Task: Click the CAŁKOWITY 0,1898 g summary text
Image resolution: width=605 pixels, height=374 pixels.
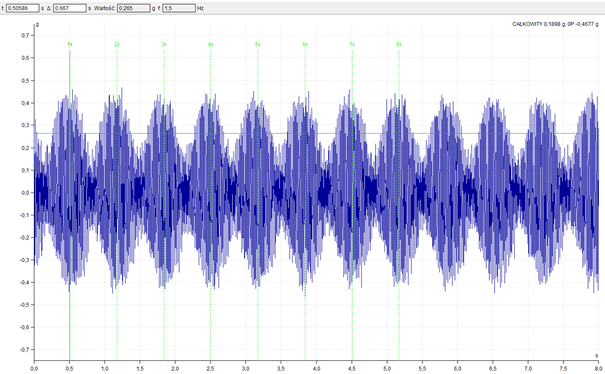Action: 539,24
